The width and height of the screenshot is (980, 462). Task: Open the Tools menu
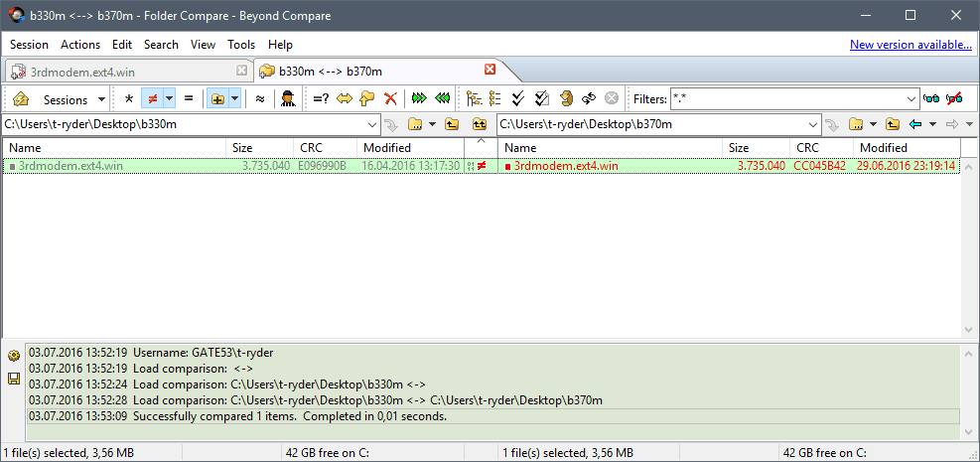(241, 45)
